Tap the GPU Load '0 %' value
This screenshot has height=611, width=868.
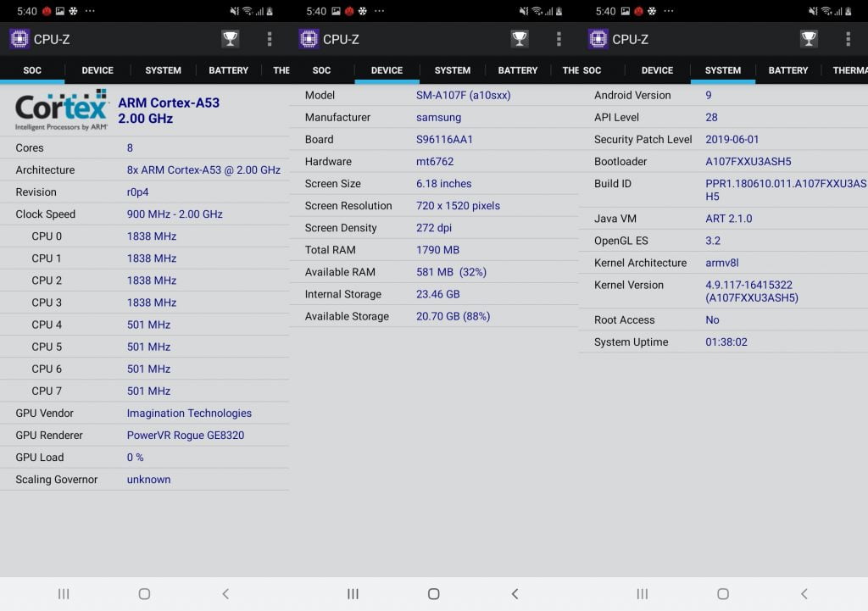[x=135, y=458]
